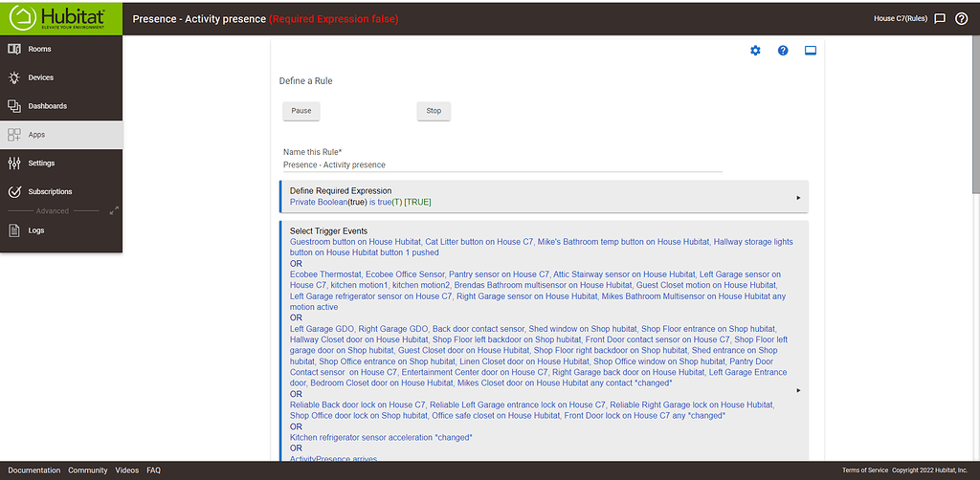Screen dimensions: 980x480
Task: Open rule settings gear icon
Action: (755, 50)
